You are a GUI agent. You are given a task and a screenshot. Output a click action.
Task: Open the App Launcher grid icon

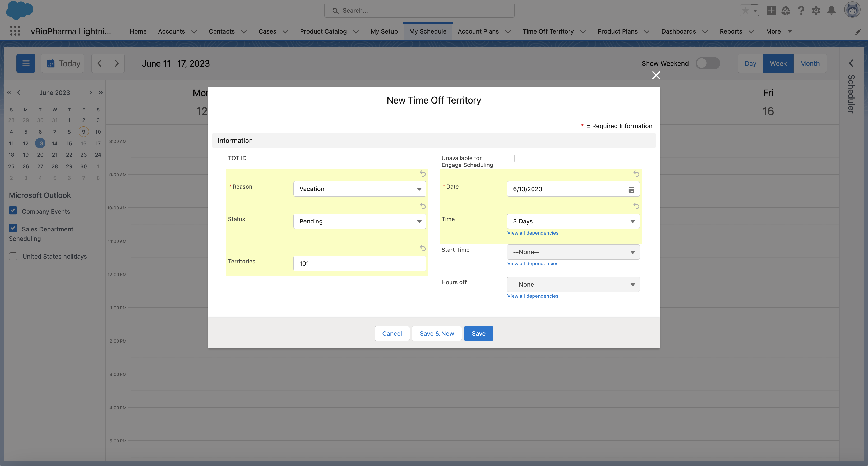coord(15,31)
